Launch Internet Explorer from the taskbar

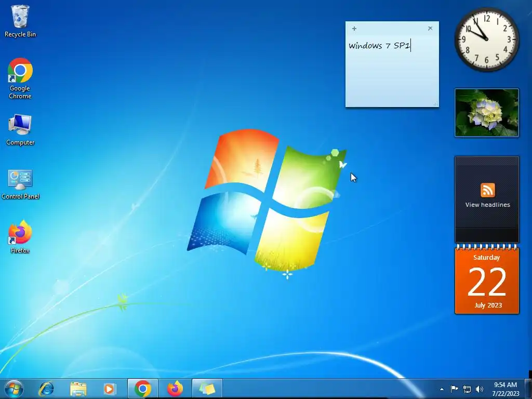[46, 389]
